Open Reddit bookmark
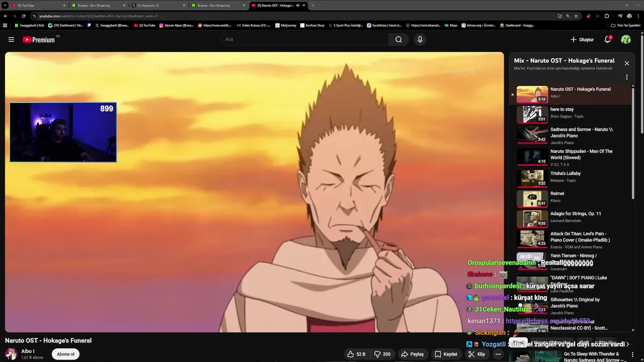644x362 pixels. click(215, 25)
